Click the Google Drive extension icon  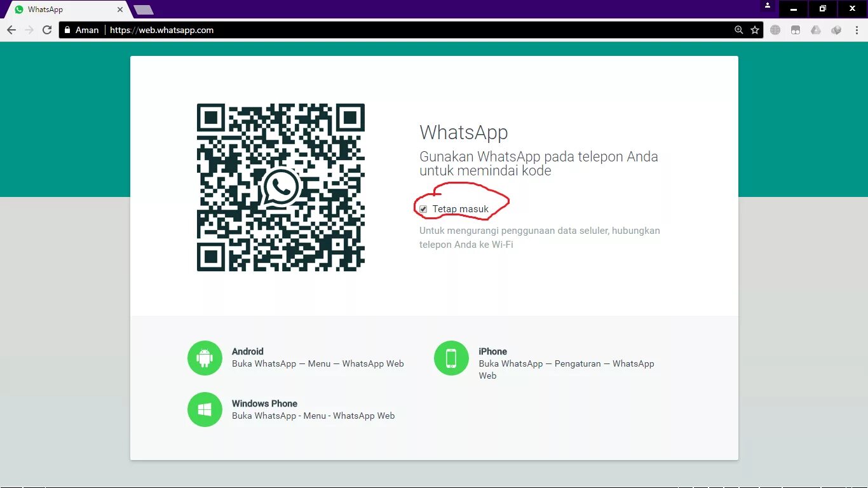pos(816,30)
